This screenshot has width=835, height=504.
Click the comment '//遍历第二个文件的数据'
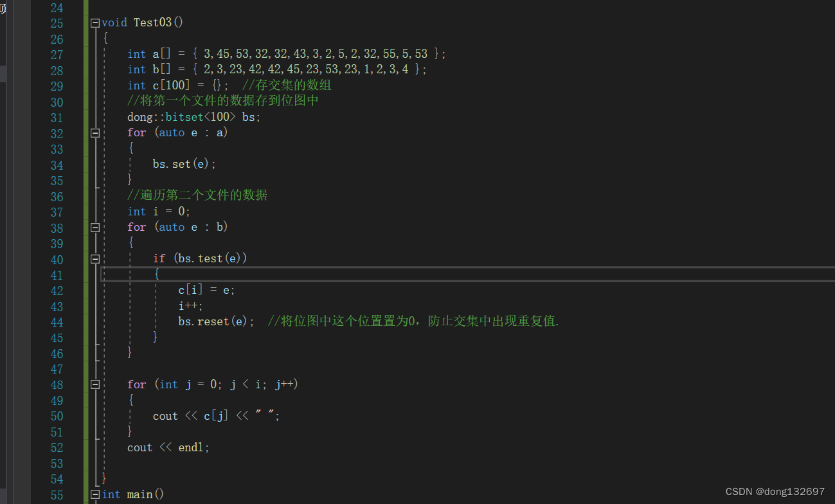pos(197,195)
